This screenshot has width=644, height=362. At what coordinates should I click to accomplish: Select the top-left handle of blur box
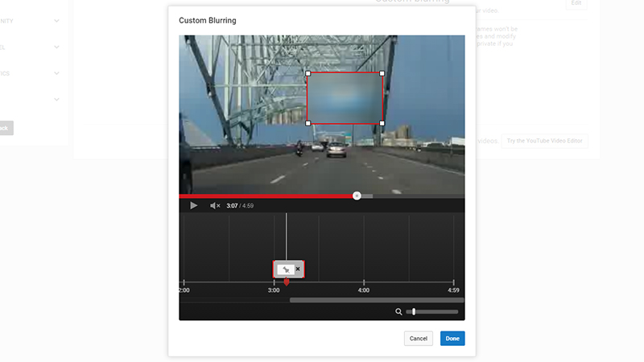[308, 73]
